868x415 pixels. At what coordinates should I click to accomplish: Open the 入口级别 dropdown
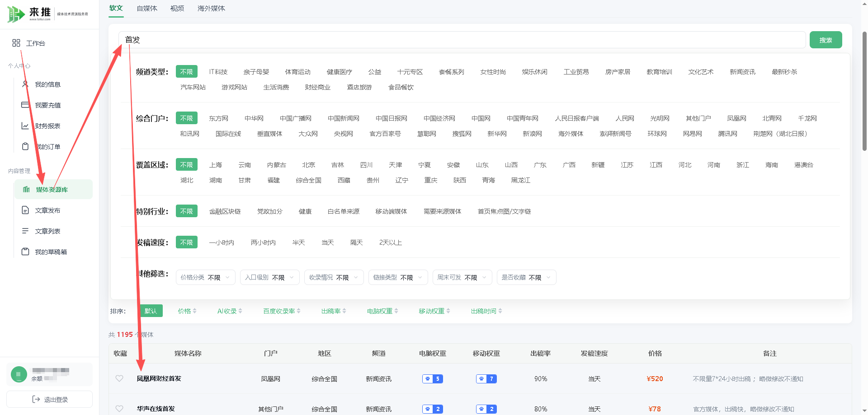pos(270,277)
